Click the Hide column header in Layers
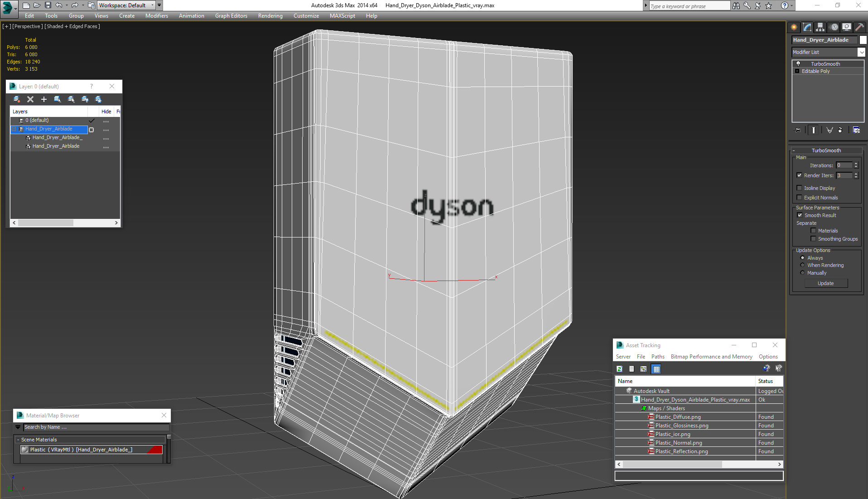Screen dimensions: 868x499 tap(106, 111)
